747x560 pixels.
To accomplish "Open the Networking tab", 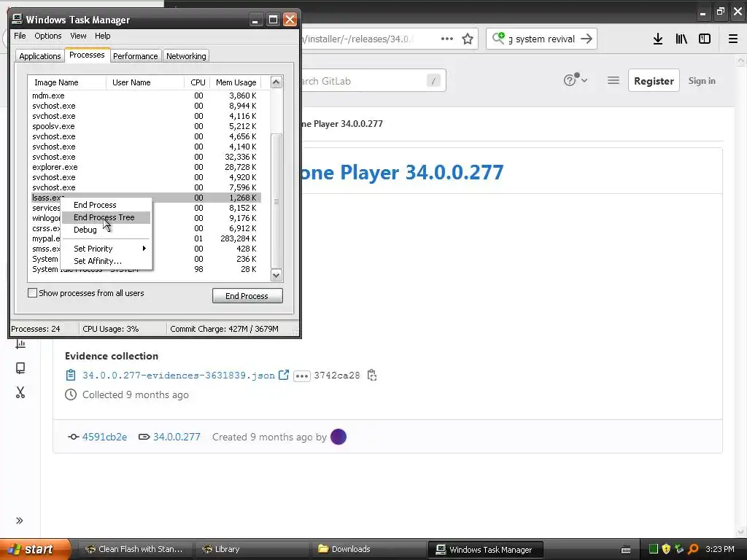I will 186,56.
